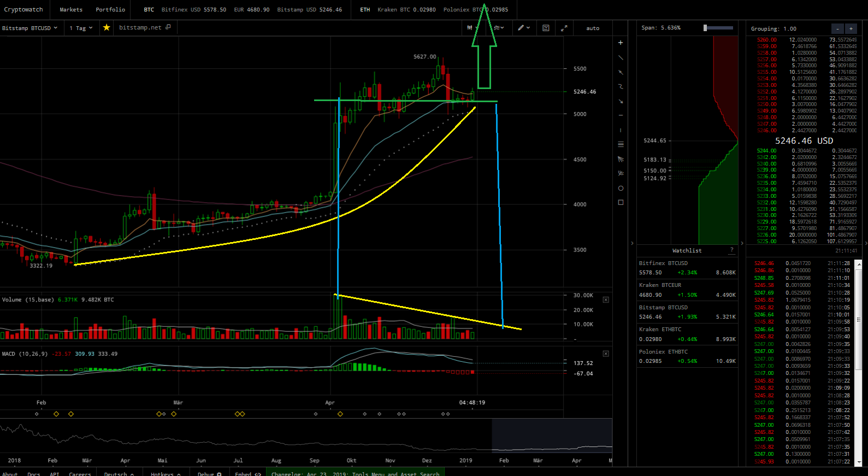
Task: Open the Embed code option
Action: pos(248,474)
